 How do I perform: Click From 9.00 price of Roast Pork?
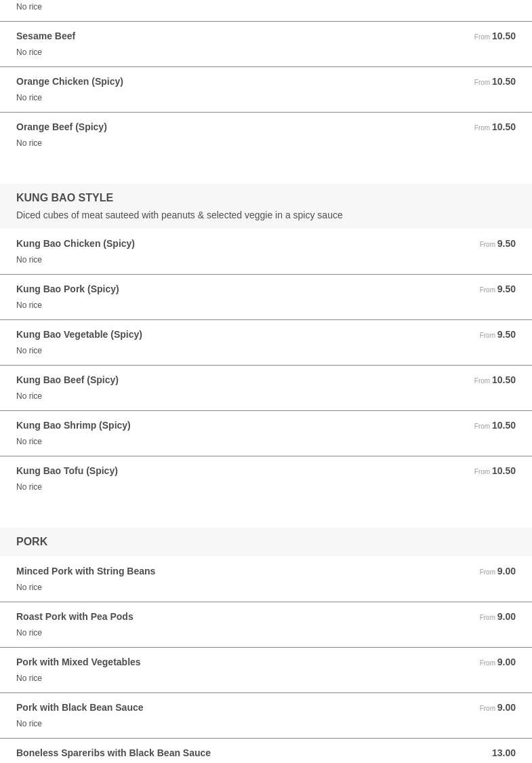tap(497, 617)
